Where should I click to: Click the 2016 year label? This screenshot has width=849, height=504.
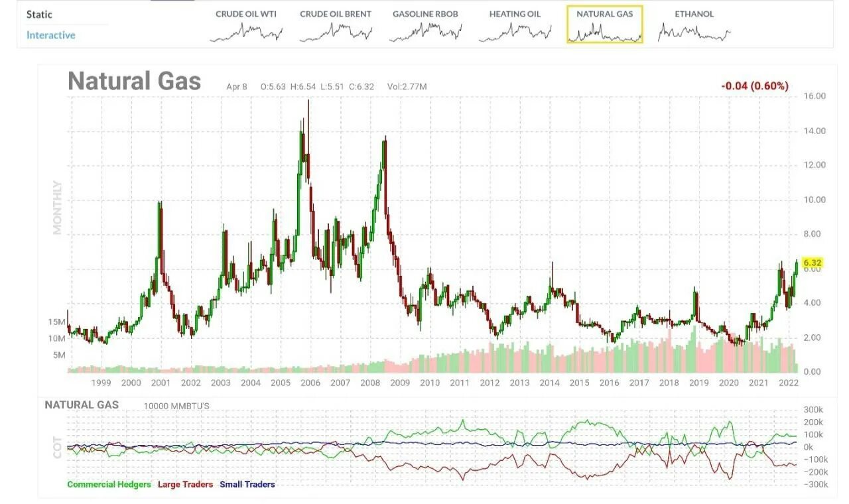609,383
